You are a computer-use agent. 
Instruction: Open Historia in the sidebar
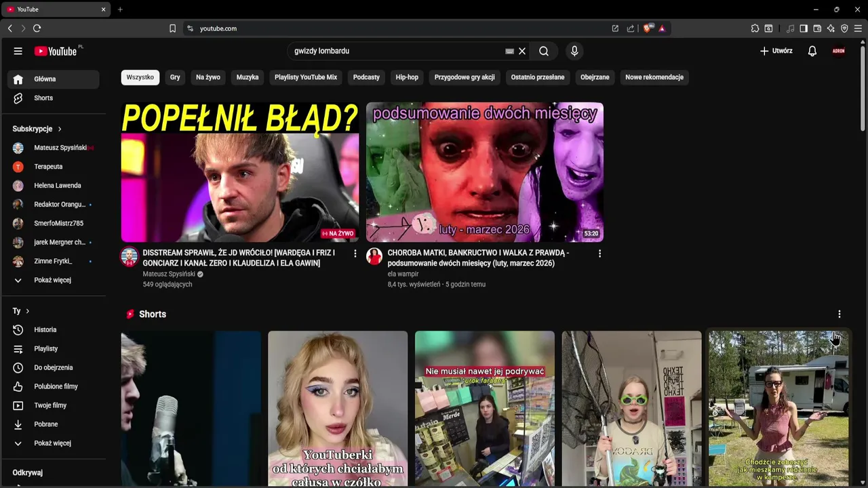click(x=54, y=330)
